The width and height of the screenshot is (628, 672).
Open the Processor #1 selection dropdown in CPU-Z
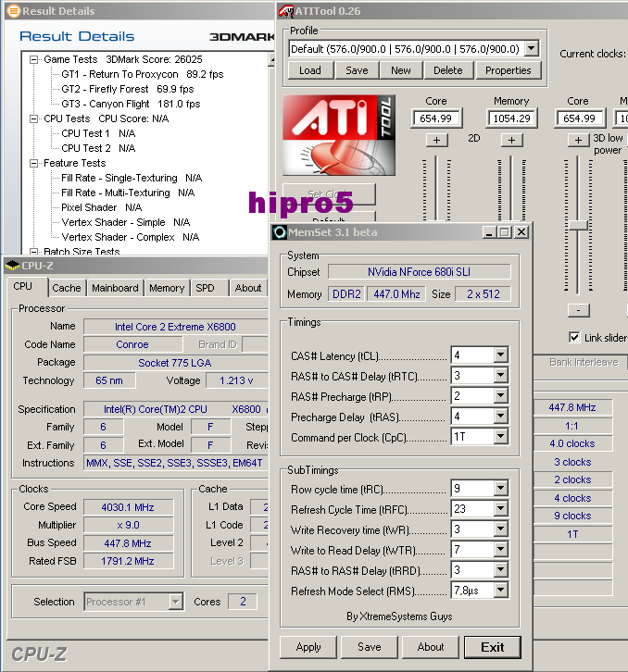tap(175, 602)
